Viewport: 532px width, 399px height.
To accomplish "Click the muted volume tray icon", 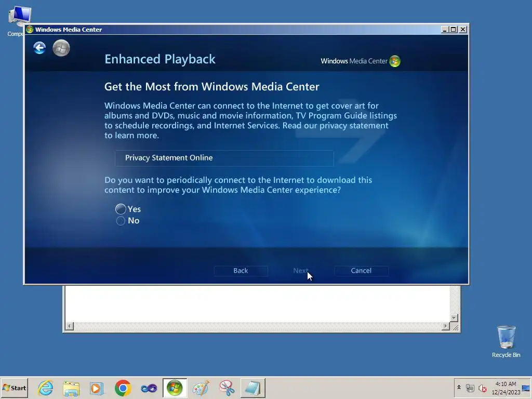I will (482, 388).
